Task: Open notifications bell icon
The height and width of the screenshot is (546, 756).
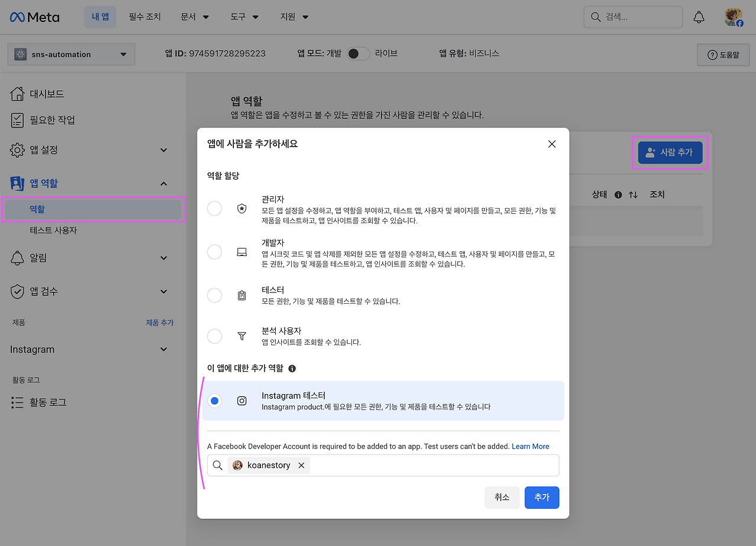Action: point(699,17)
